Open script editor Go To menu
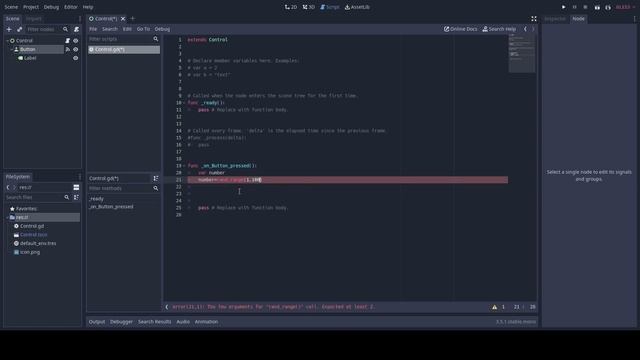The height and width of the screenshot is (360, 640). pos(143,29)
